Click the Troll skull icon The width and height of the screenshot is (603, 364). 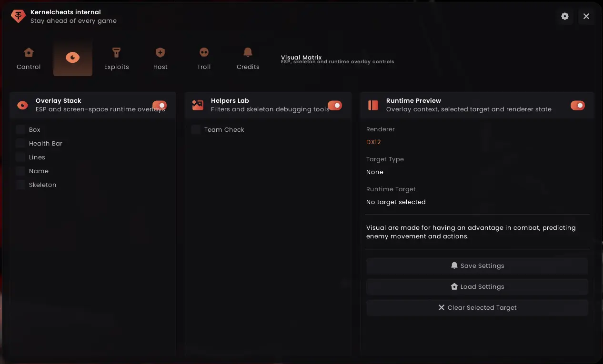(x=204, y=52)
